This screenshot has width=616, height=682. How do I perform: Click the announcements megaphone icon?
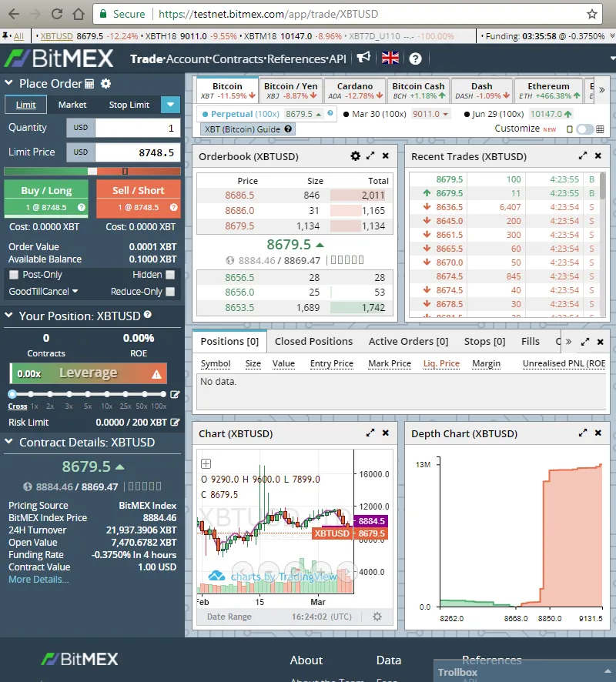(363, 58)
